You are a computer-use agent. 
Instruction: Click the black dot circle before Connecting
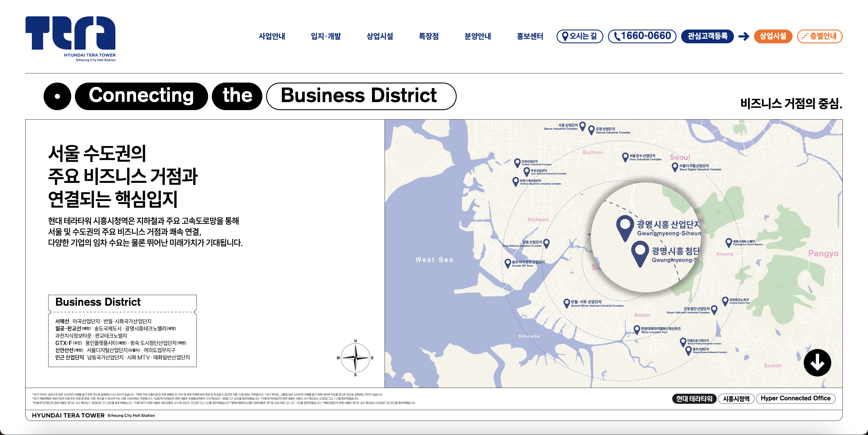pyautogui.click(x=57, y=96)
